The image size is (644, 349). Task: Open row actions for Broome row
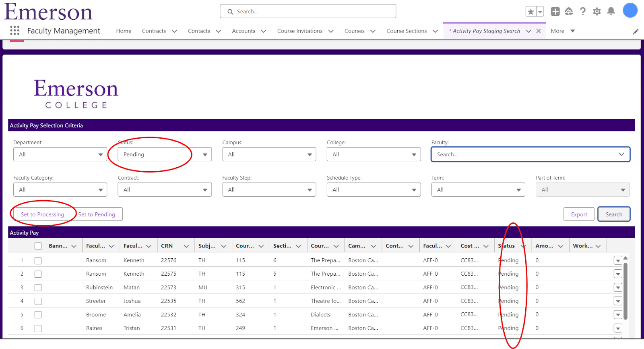point(618,315)
